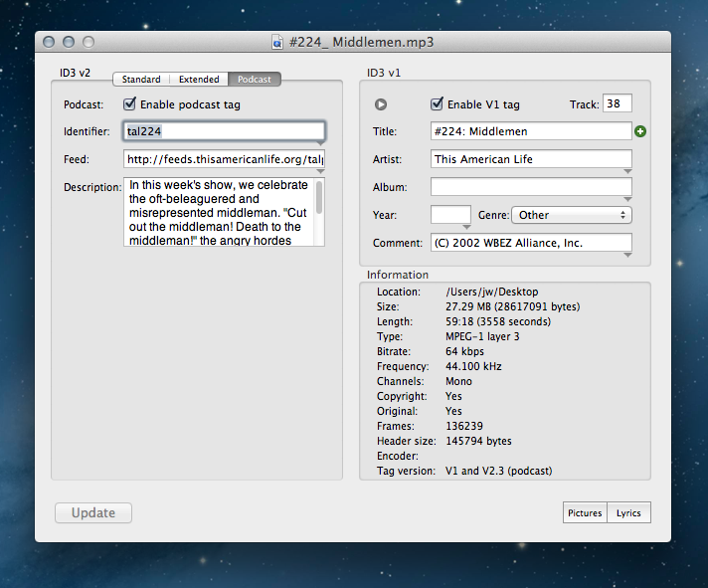Expand the Year field dropdown arrow
The width and height of the screenshot is (708, 588).
(467, 227)
